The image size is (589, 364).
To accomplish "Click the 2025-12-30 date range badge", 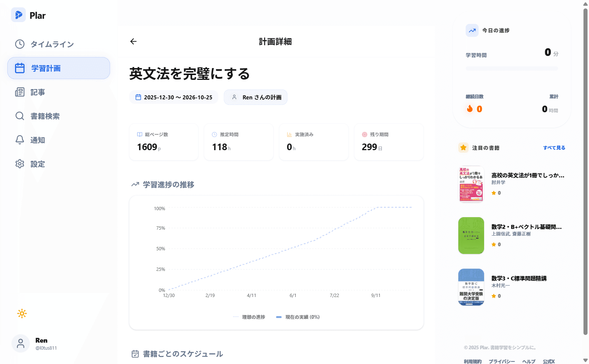I will [173, 97].
